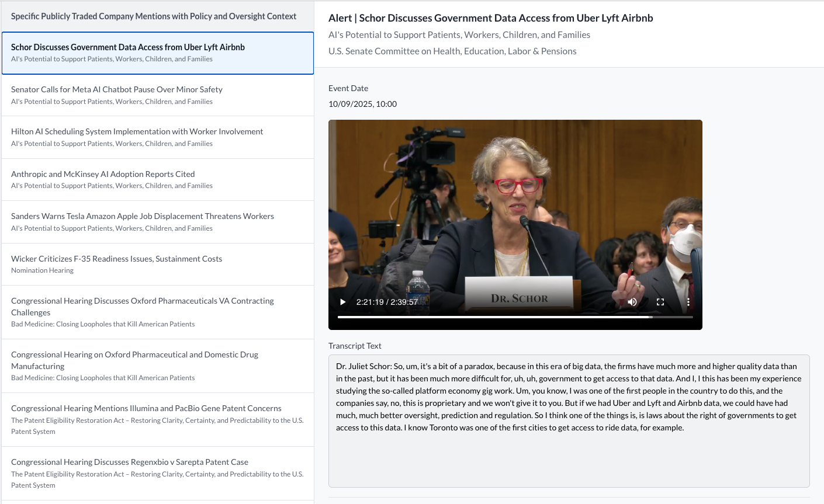Mute the video audio
Image resolution: width=824 pixels, height=504 pixels.
coord(632,302)
